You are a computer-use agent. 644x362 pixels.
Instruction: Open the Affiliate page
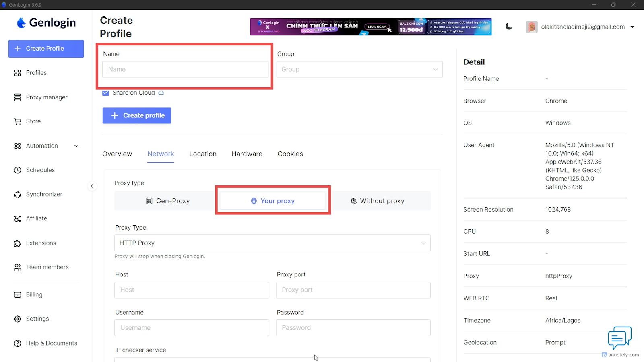[x=37, y=219]
